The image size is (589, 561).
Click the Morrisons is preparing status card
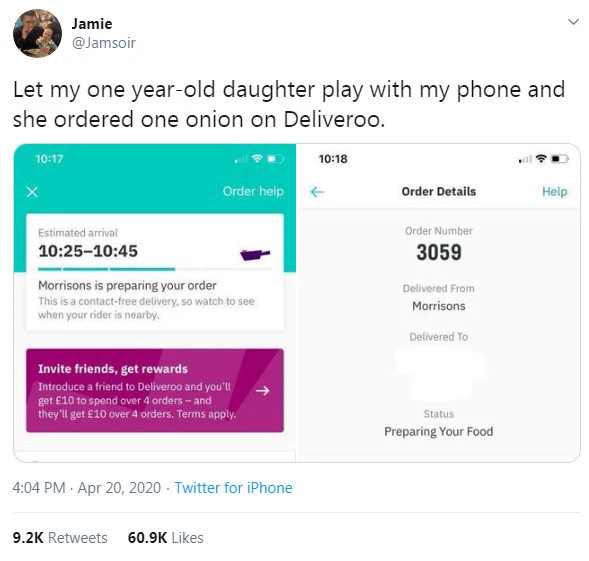(155, 272)
